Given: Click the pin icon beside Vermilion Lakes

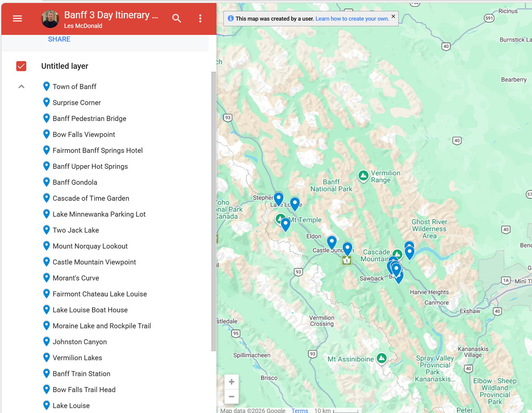Looking at the screenshot, I should pos(46,357).
